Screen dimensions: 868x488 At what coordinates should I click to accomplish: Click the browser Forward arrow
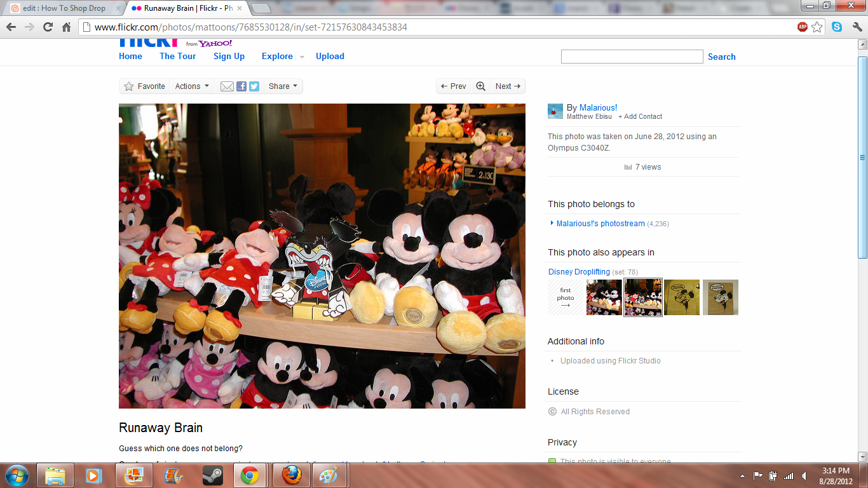coord(29,27)
